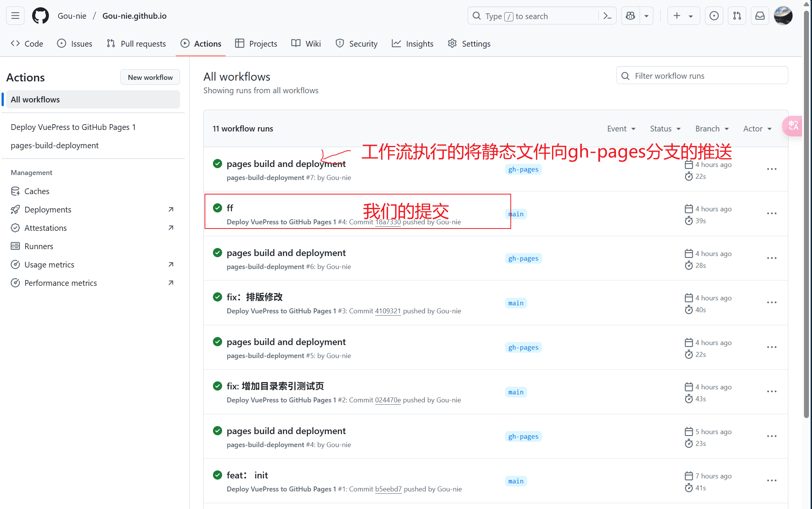
Task: Open the fix: 排版修改 workflow run
Action: (255, 297)
